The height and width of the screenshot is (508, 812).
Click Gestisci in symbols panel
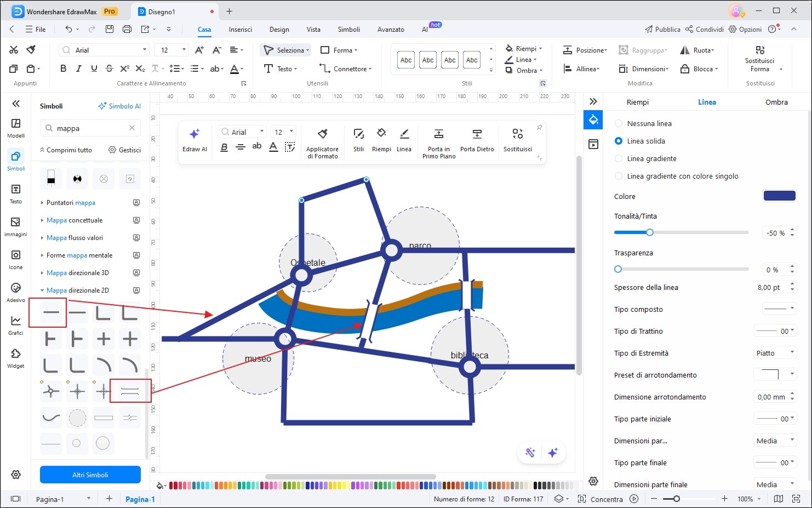click(125, 150)
